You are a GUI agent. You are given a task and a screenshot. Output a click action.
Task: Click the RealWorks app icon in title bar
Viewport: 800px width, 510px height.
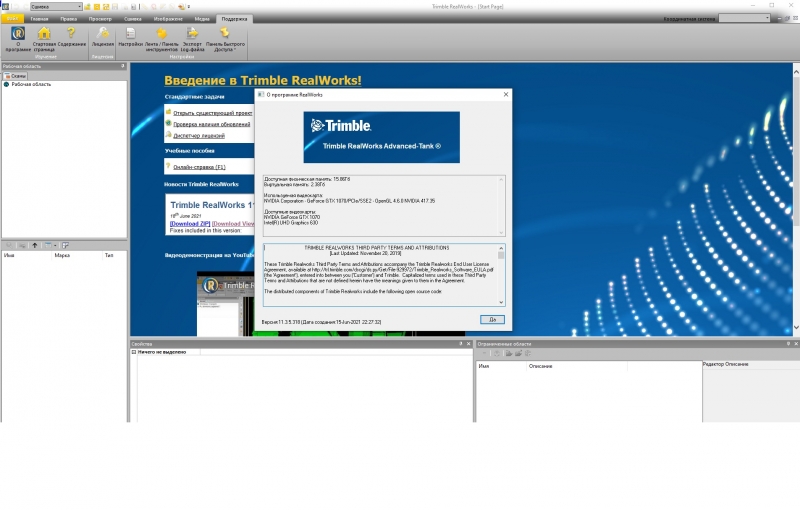(5, 6)
